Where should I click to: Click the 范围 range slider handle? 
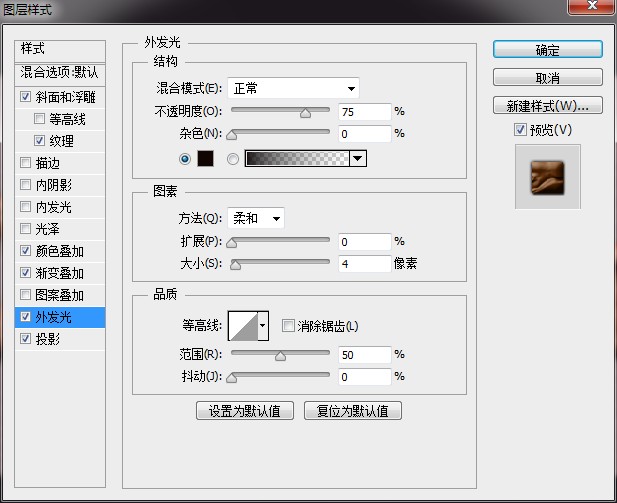(281, 356)
